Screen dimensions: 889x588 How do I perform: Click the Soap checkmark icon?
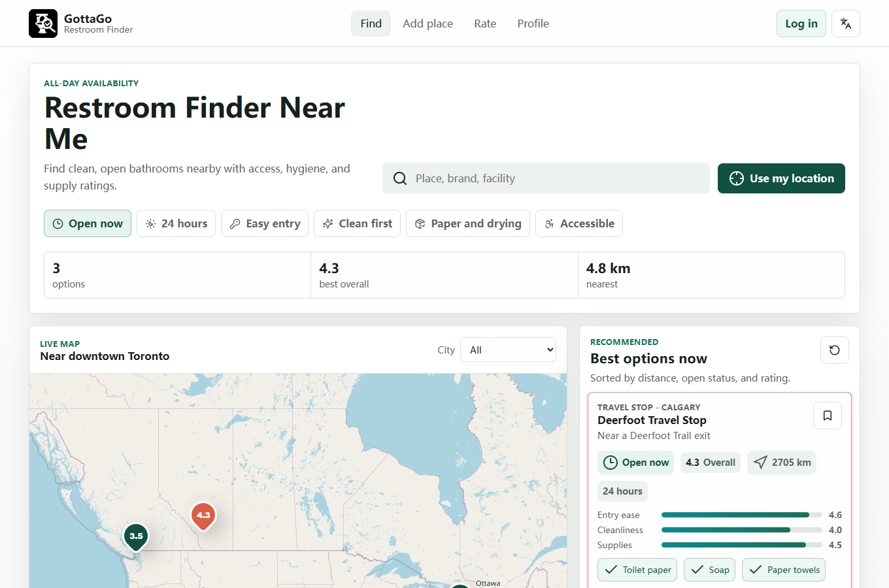pos(697,570)
